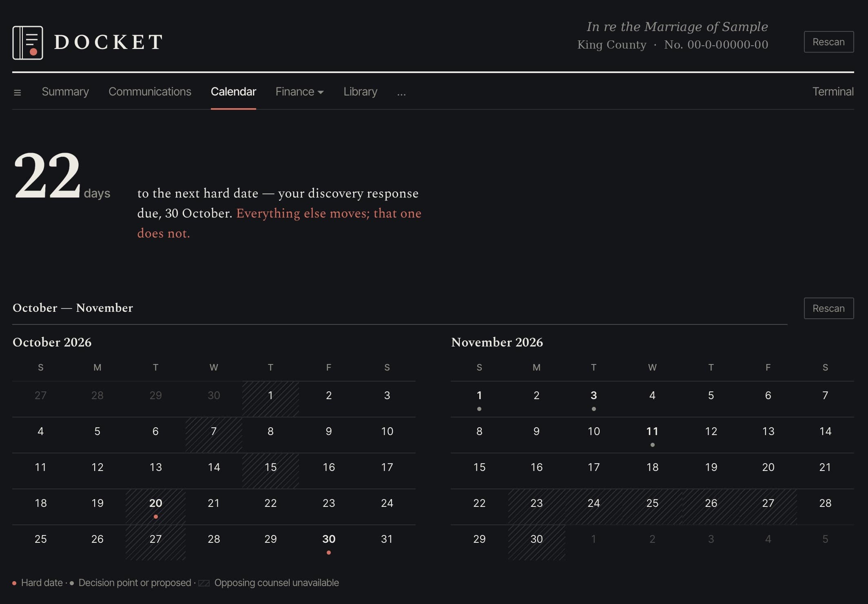Click the case title 'In re the Marriage of Sample'
Viewport: 868px width, 604px height.
coord(677,27)
